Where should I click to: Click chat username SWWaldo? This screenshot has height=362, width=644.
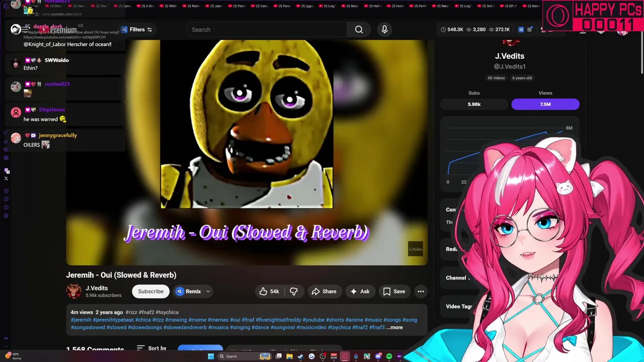coord(56,60)
